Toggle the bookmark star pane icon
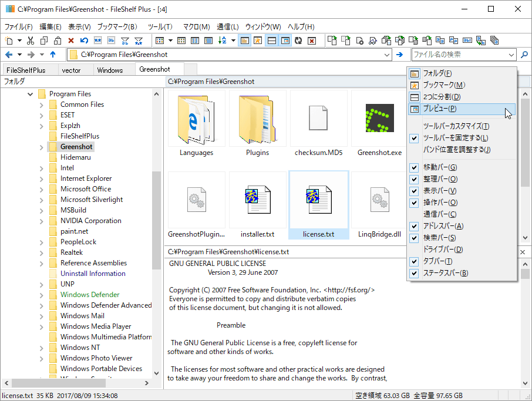 (x=258, y=41)
